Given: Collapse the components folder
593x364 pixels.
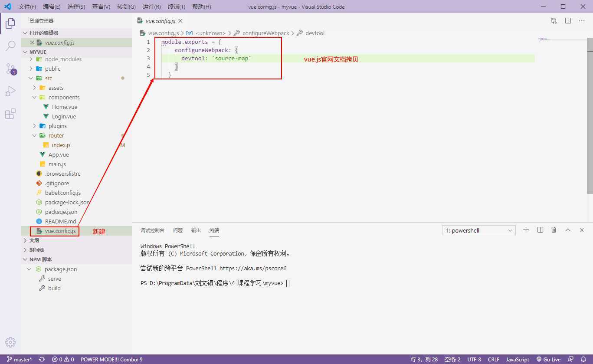Looking at the screenshot, I should (34, 97).
